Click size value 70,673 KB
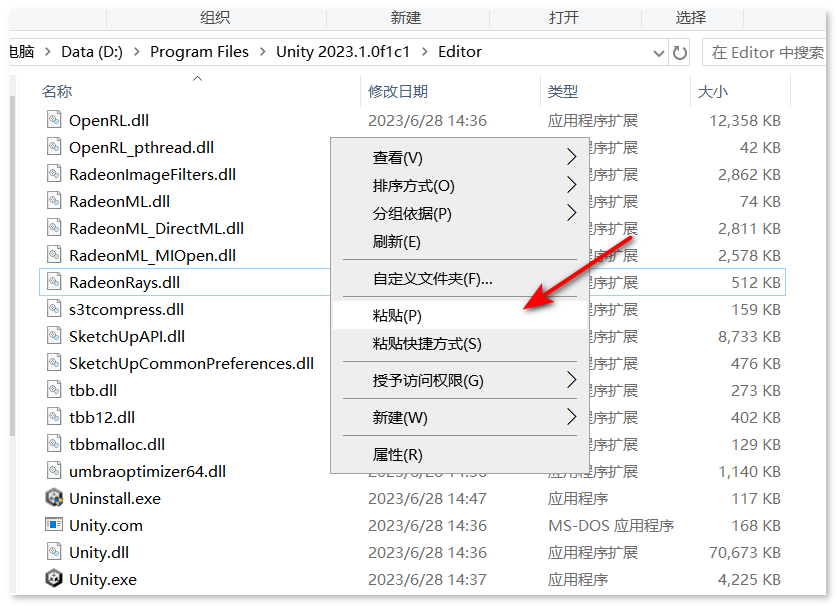The height and width of the screenshot is (606, 837). pyautogui.click(x=745, y=552)
